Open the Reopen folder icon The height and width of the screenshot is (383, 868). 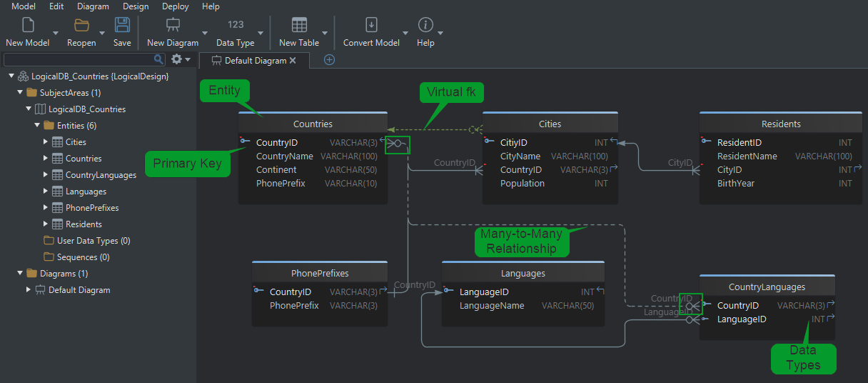click(82, 25)
